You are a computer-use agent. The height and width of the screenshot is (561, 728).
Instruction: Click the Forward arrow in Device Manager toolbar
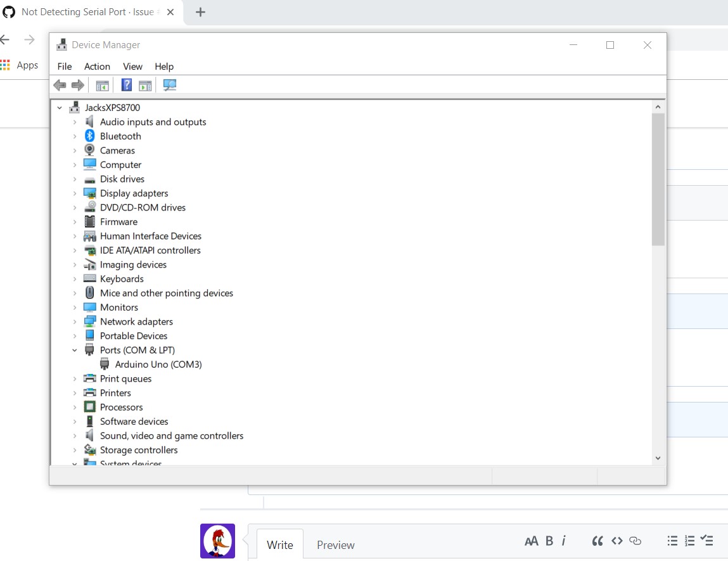click(77, 85)
